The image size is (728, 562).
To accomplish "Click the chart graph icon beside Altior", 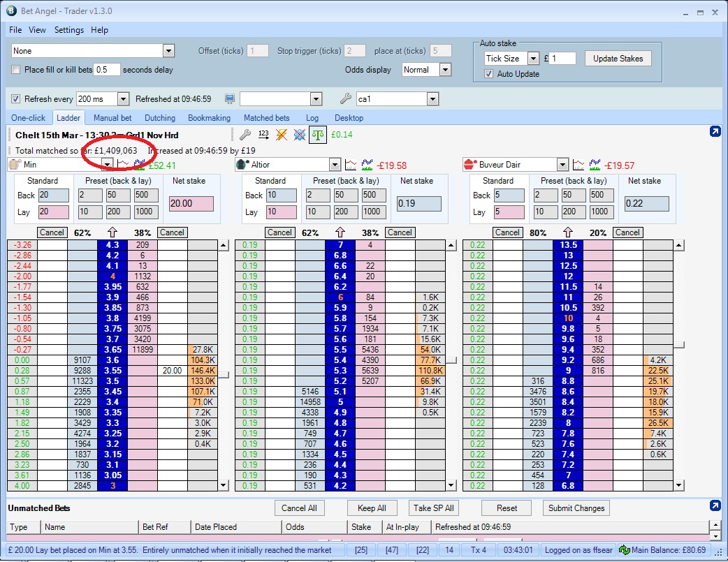I will point(349,165).
